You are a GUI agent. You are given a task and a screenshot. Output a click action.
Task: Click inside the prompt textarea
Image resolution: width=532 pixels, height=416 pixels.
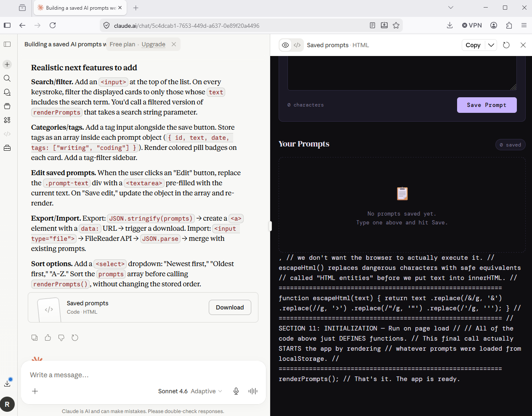[x=402, y=73]
